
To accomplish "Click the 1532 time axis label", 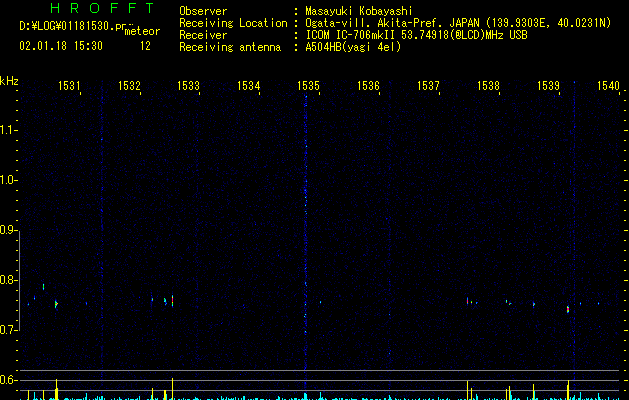I will pos(129,86).
